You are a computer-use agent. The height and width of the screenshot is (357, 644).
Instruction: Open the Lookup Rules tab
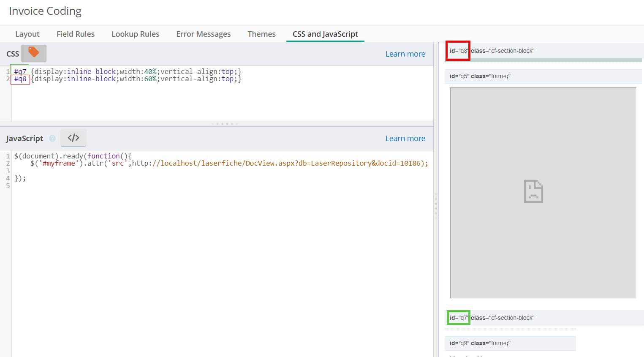click(136, 34)
